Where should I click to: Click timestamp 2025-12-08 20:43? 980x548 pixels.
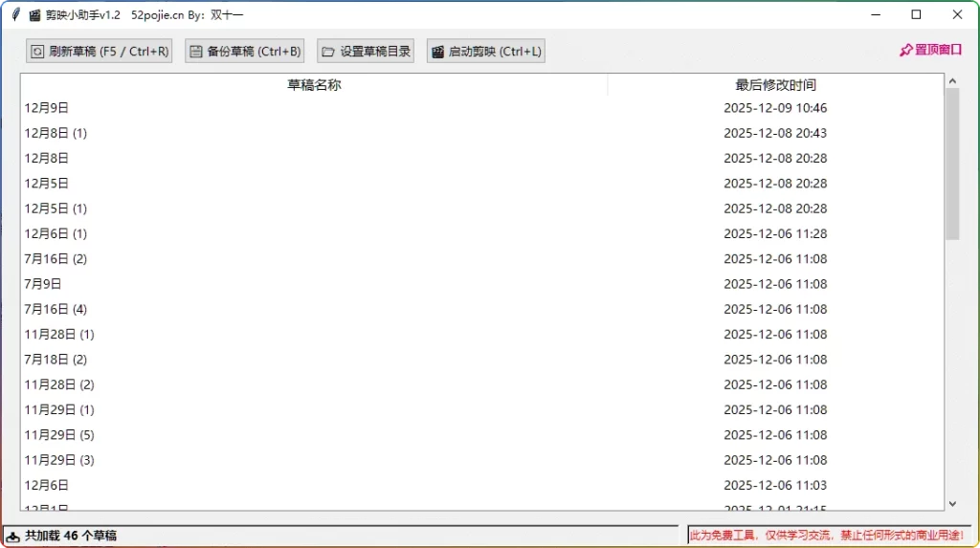[x=775, y=133]
